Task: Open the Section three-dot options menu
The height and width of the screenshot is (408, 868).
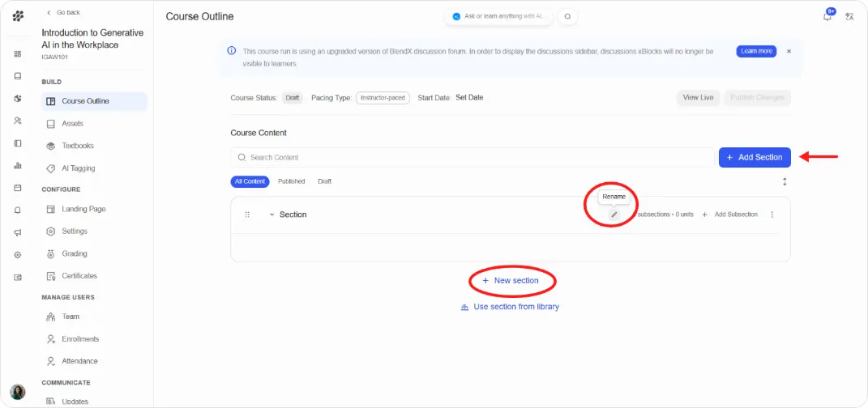Action: (772, 215)
